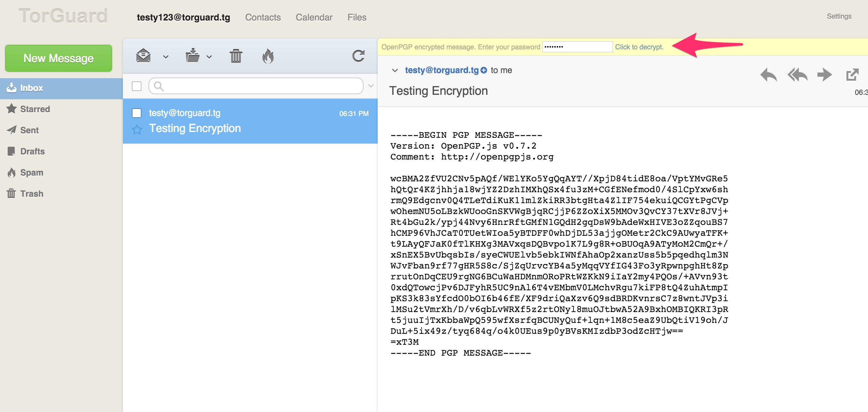Tick the select-all messages checkbox

tap(136, 86)
